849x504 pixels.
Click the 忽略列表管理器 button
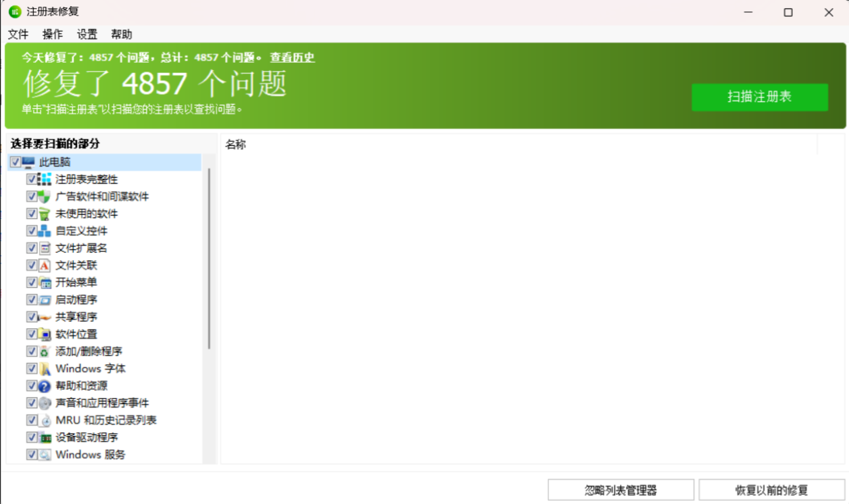coord(621,490)
